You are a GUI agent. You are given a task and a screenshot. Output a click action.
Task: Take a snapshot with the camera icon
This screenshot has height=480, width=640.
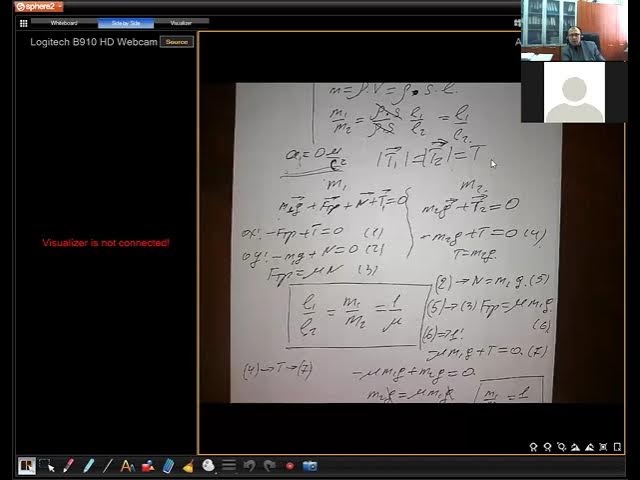pyautogui.click(x=310, y=466)
